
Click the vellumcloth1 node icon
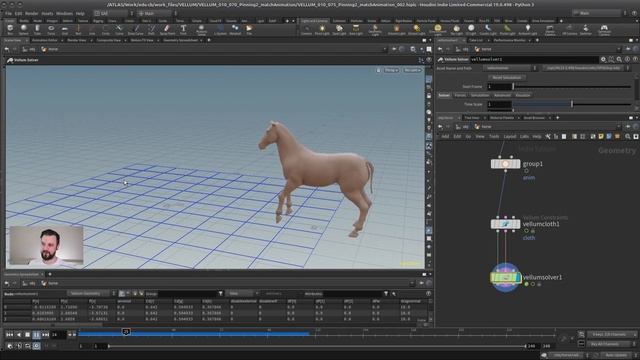pos(505,224)
